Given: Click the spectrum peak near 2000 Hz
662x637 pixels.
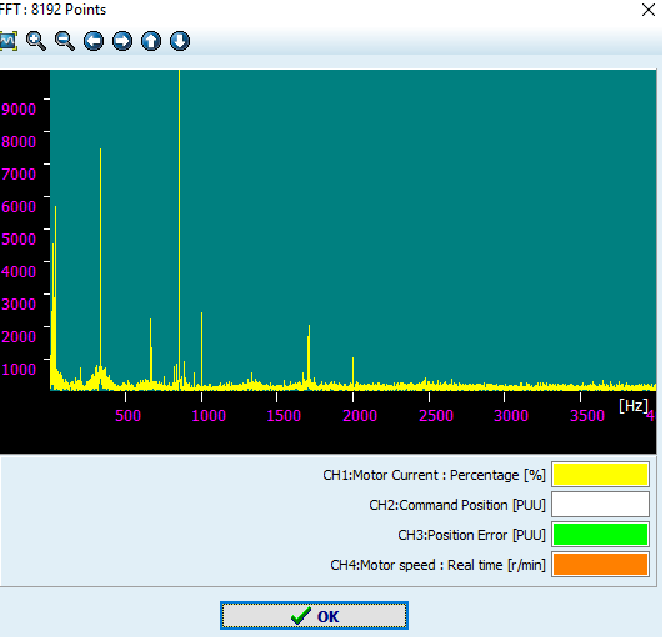Looking at the screenshot, I should (x=353, y=370).
